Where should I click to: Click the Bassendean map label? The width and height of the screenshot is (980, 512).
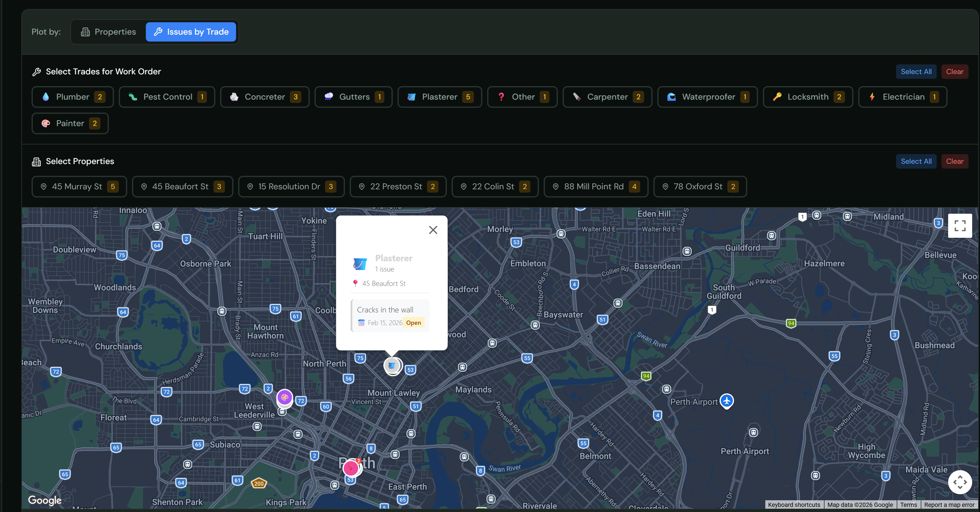657,266
